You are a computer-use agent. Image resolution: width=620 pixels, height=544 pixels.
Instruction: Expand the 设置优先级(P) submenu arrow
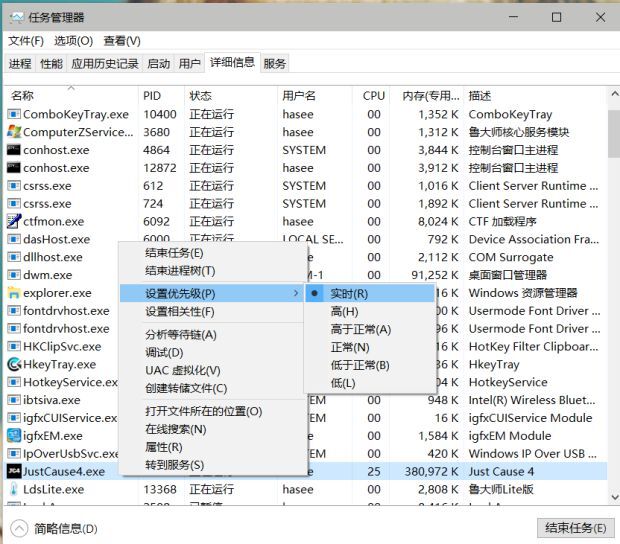click(x=296, y=293)
